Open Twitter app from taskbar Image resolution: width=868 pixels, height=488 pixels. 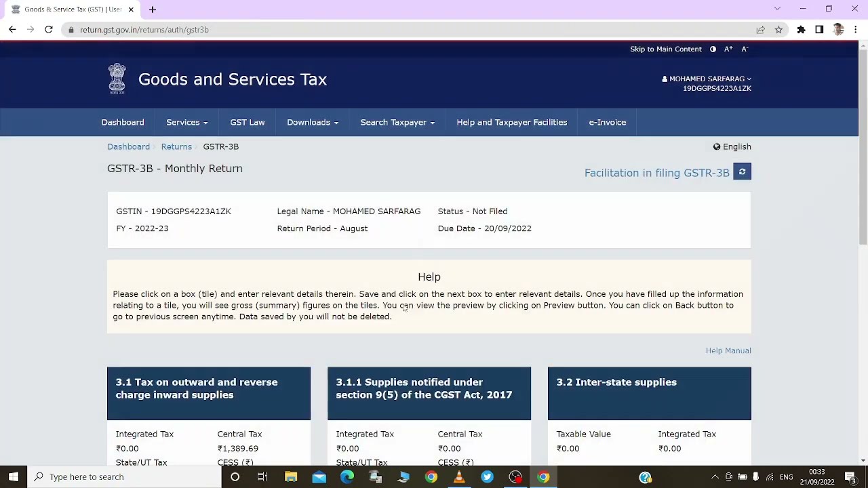[x=487, y=476]
